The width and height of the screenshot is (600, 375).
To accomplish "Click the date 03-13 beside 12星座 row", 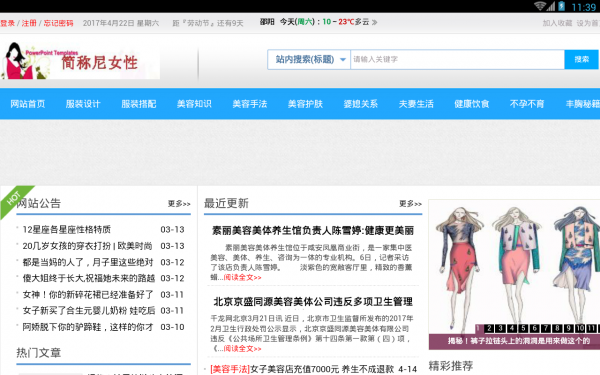I will coord(172,230).
